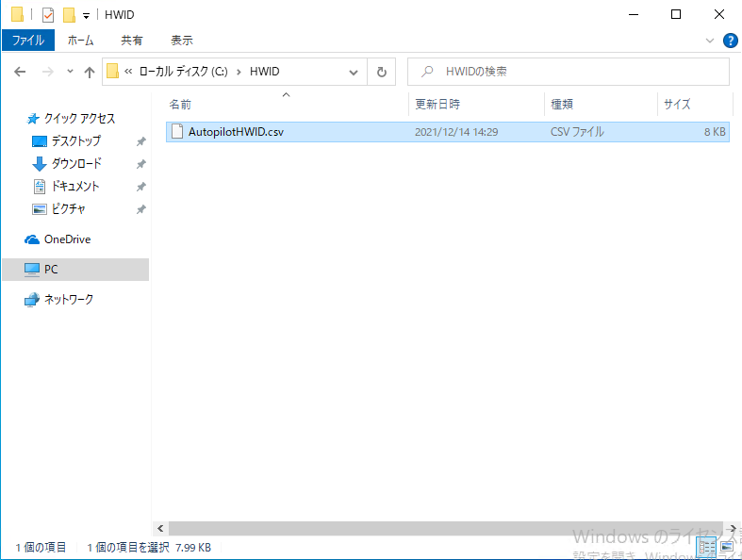Open ピクチャ in navigation pane
Viewport: 742px width, 560px height.
point(69,208)
